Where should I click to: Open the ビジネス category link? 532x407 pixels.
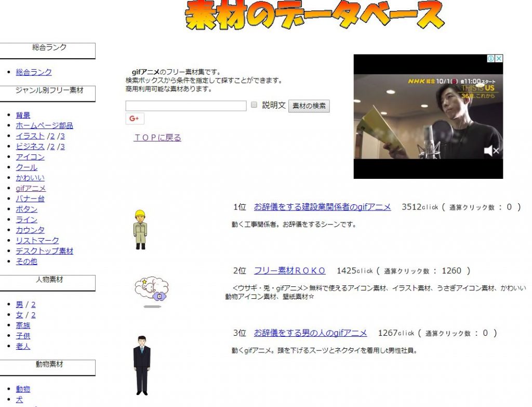pyautogui.click(x=30, y=147)
